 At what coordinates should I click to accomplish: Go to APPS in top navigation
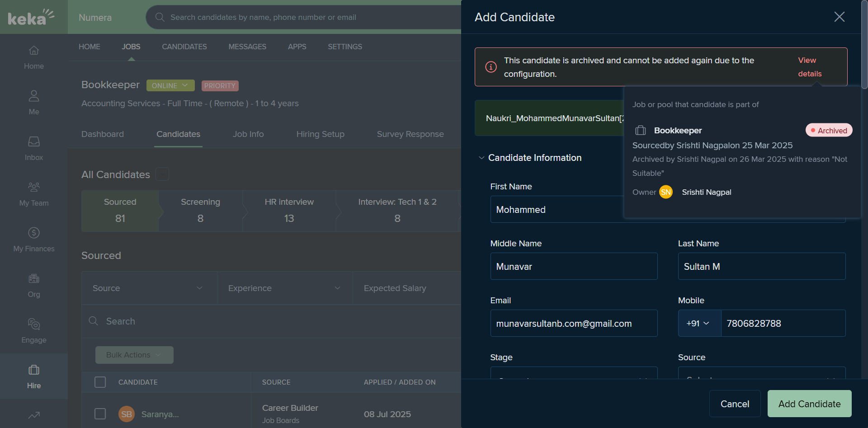click(297, 47)
